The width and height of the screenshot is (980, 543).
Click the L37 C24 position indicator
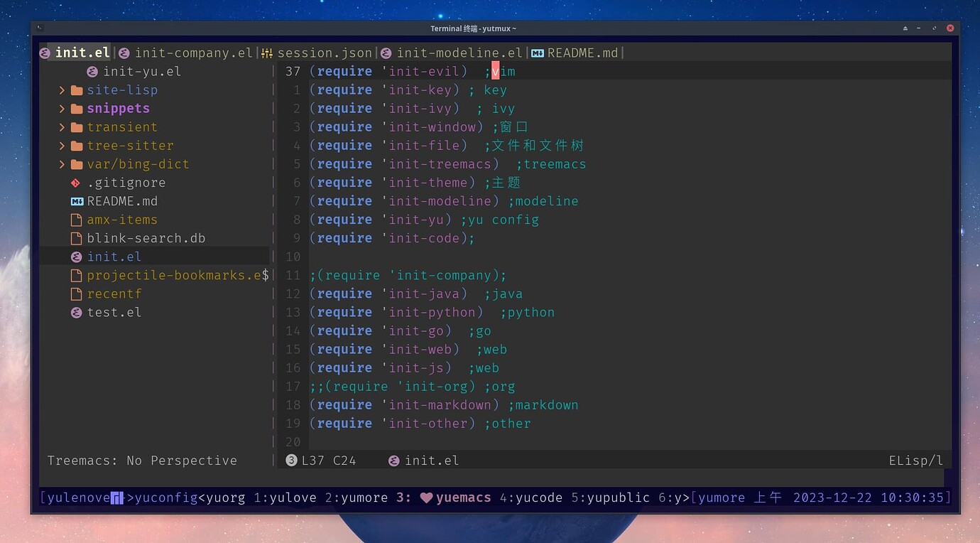tap(329, 460)
